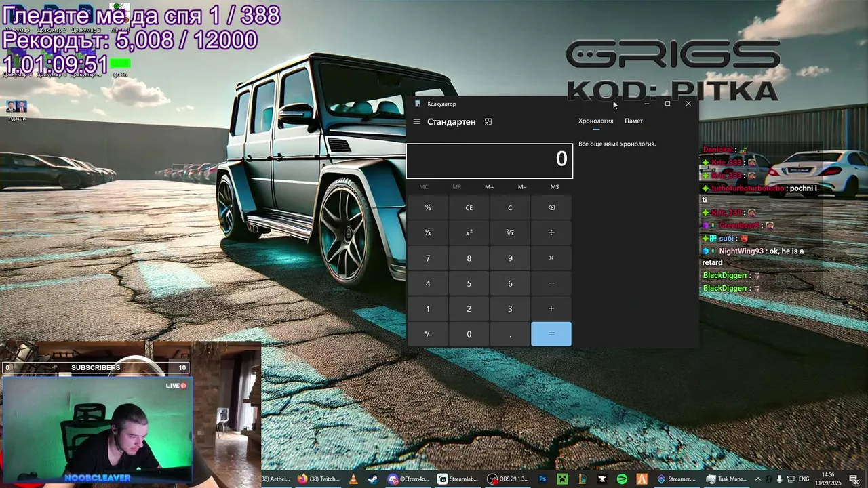Image resolution: width=868 pixels, height=488 pixels.
Task: Click the empty history message text
Action: pyautogui.click(x=617, y=144)
